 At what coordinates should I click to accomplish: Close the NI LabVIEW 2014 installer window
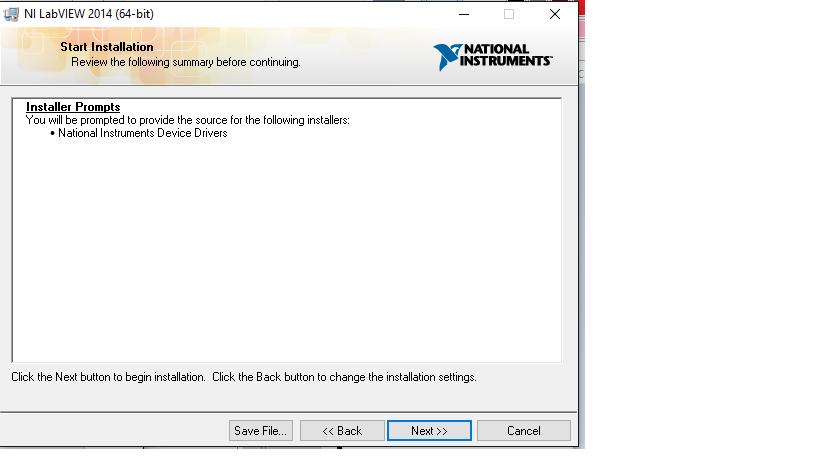coord(555,14)
